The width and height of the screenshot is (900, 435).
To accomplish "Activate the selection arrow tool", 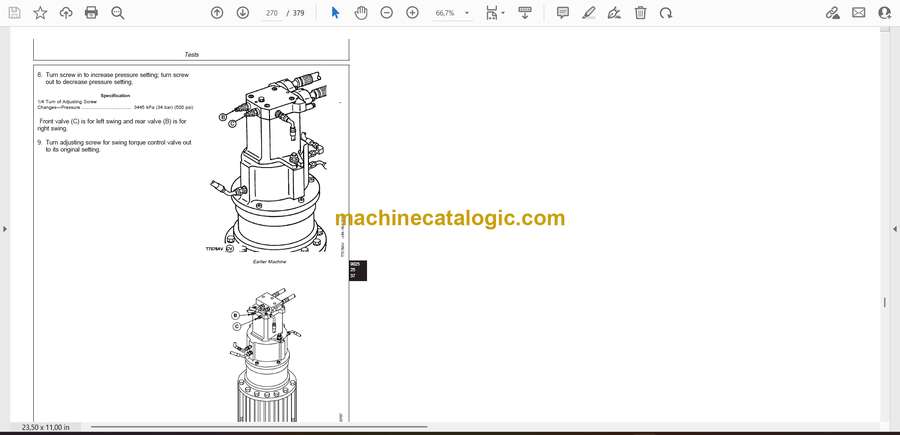I will (x=335, y=13).
